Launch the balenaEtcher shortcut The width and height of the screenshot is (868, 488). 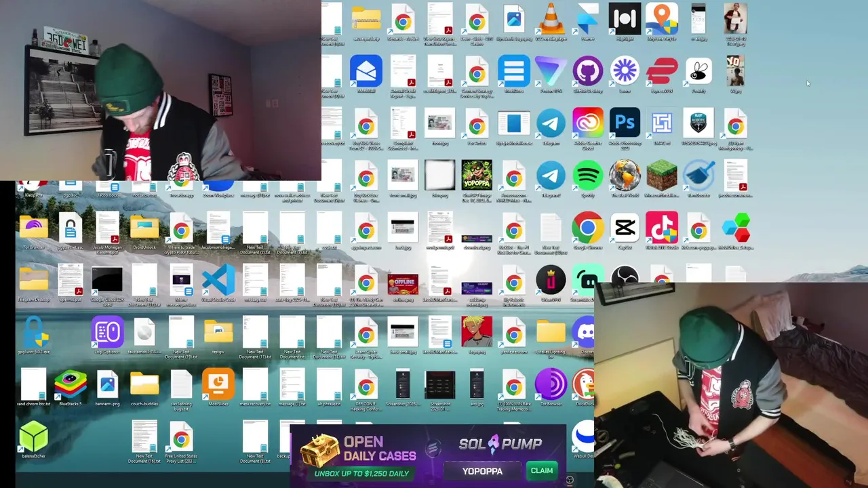tap(34, 436)
